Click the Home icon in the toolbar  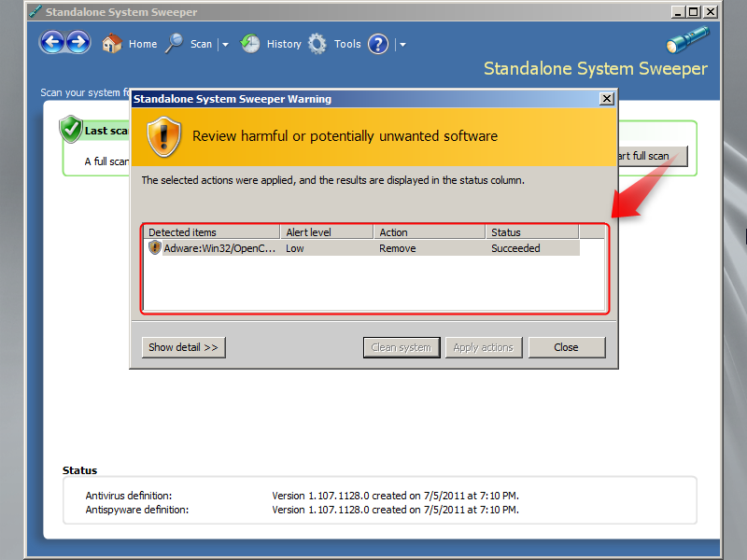(x=111, y=43)
